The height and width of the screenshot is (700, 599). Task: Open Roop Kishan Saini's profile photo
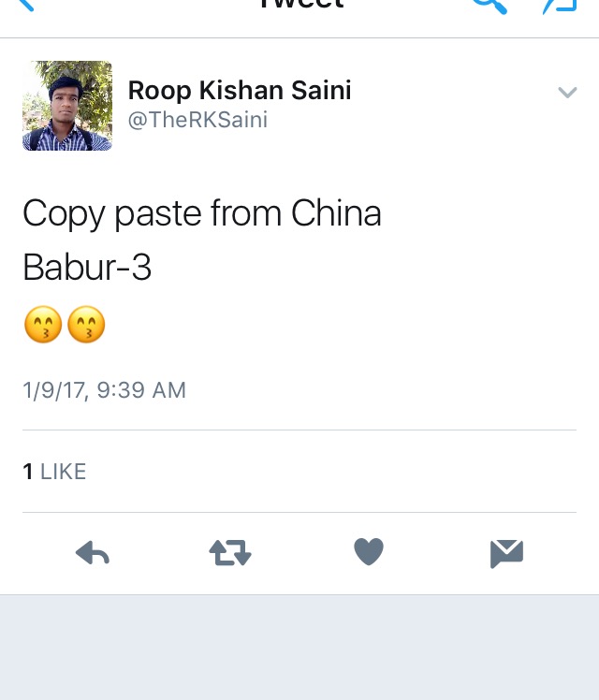coord(67,106)
